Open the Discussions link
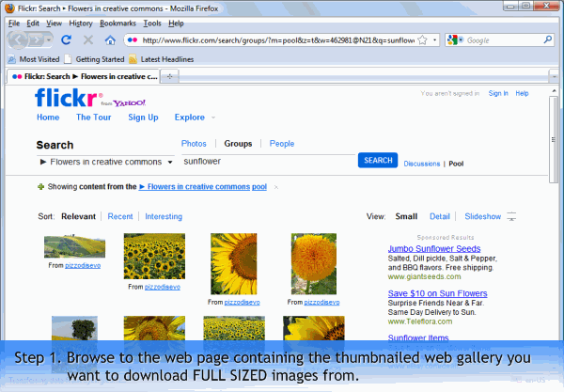 [x=421, y=164]
